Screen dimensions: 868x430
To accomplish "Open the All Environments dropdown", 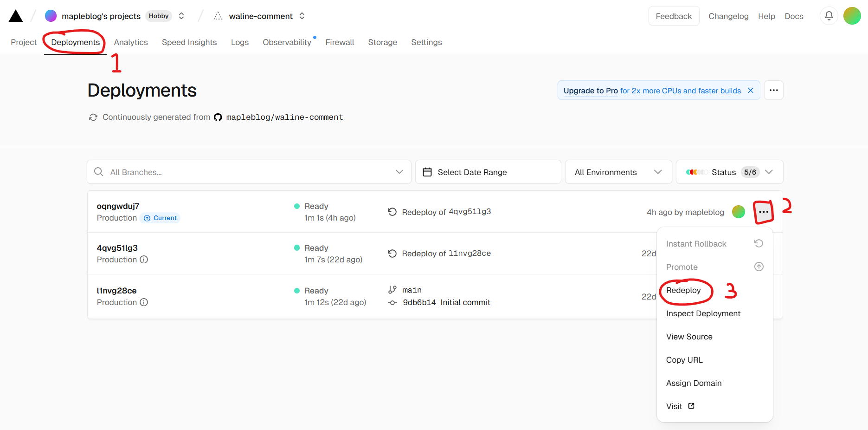I will pos(618,172).
